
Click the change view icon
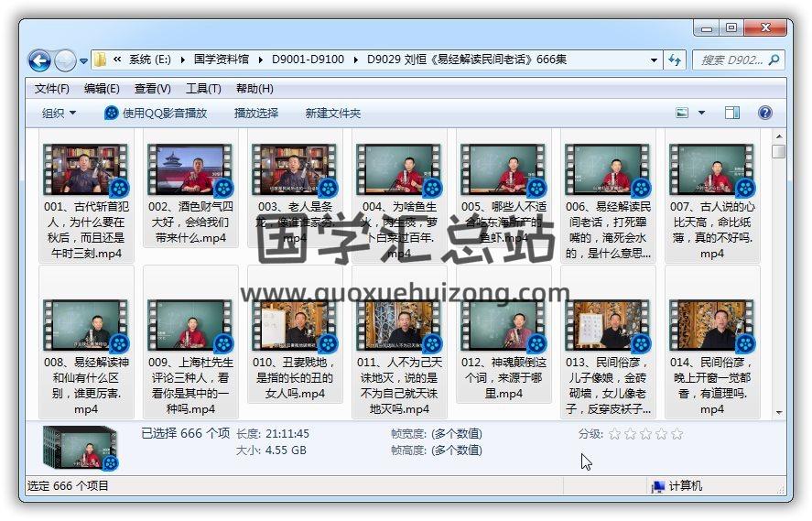682,113
